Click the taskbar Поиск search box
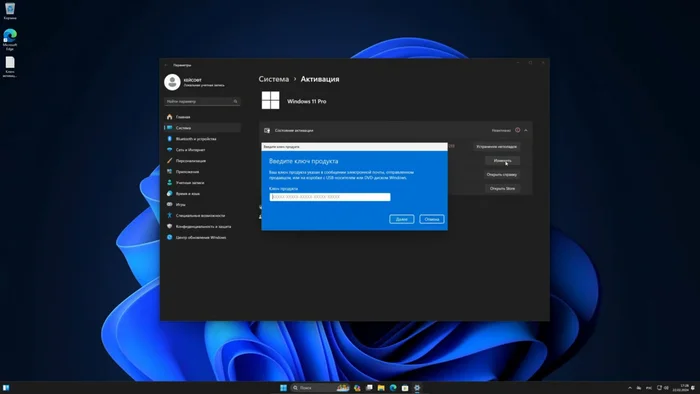The height and width of the screenshot is (394, 700). point(320,388)
